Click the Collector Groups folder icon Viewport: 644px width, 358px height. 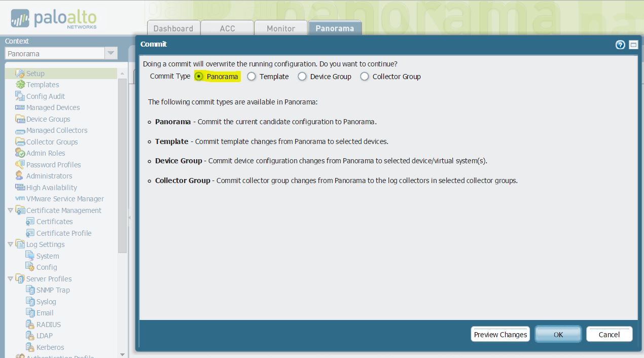pos(20,142)
